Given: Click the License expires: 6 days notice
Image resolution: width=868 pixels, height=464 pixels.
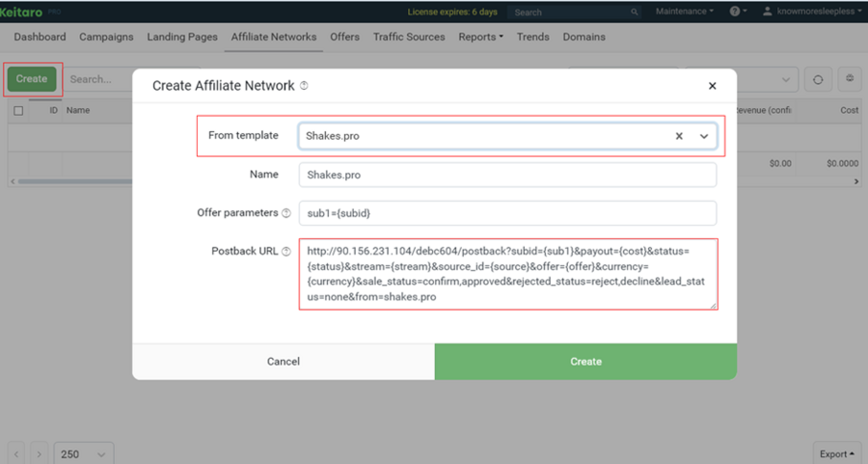Looking at the screenshot, I should (452, 12).
